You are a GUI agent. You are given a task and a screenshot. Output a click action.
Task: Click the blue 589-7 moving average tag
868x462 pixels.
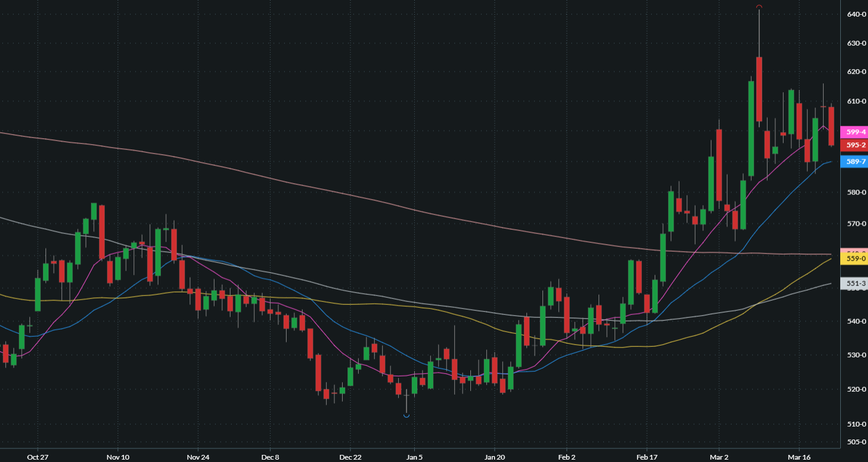[x=855, y=161]
